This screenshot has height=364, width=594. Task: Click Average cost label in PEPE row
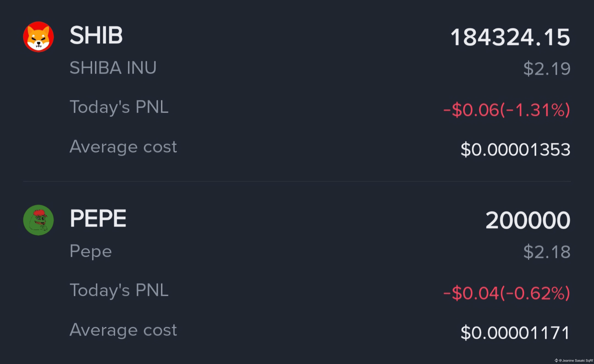point(123,330)
